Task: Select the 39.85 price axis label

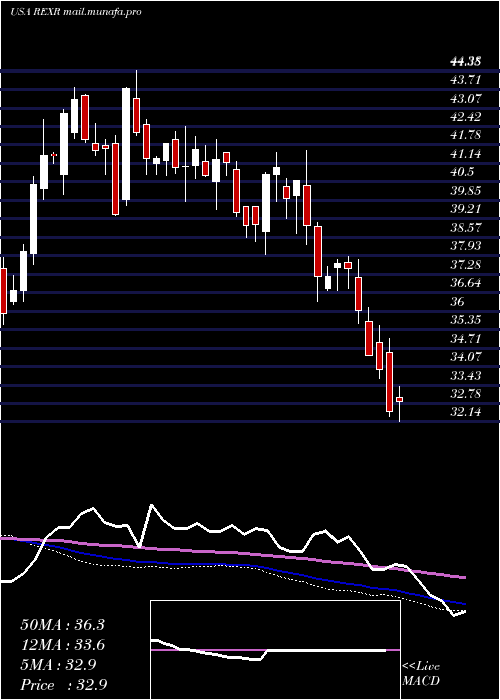Action: point(465,191)
